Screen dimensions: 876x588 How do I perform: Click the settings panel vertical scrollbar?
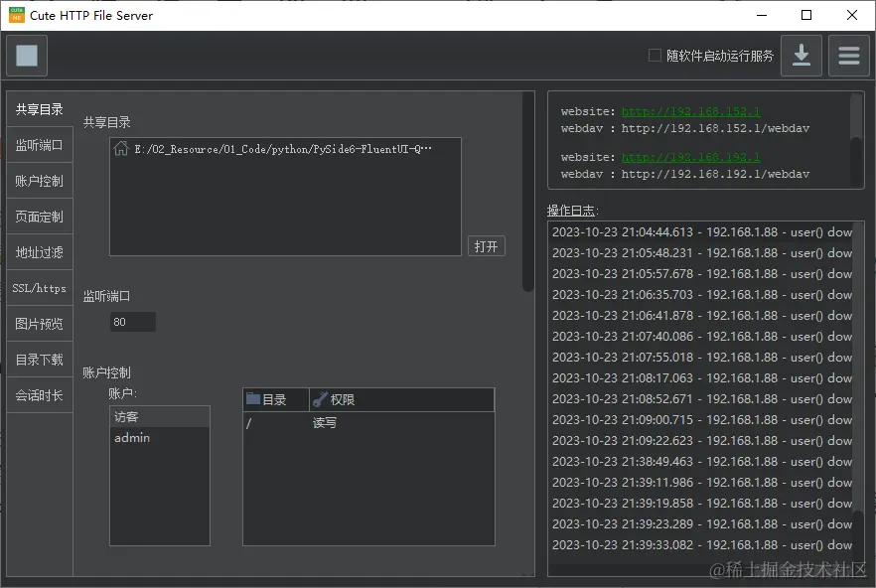528,192
